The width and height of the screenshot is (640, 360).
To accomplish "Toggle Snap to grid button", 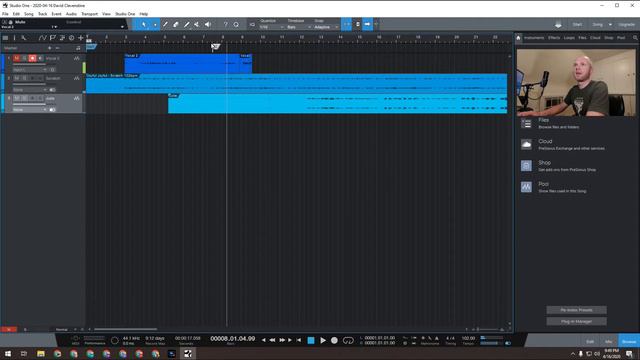I will [x=346, y=24].
